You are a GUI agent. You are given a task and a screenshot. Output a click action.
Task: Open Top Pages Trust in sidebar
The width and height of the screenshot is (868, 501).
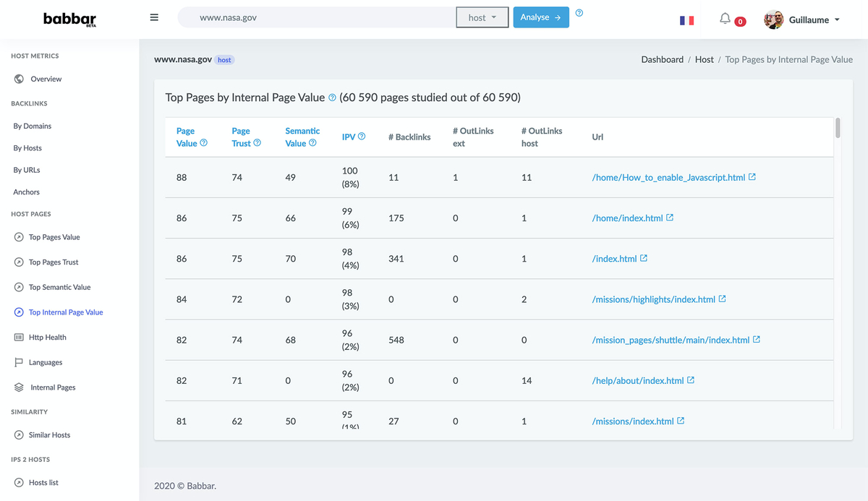click(x=54, y=262)
